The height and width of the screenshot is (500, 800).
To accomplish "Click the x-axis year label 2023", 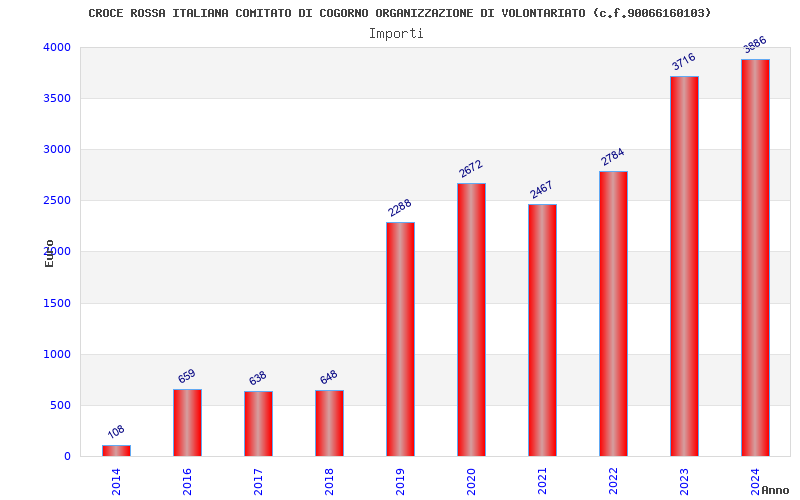I will [684, 482].
